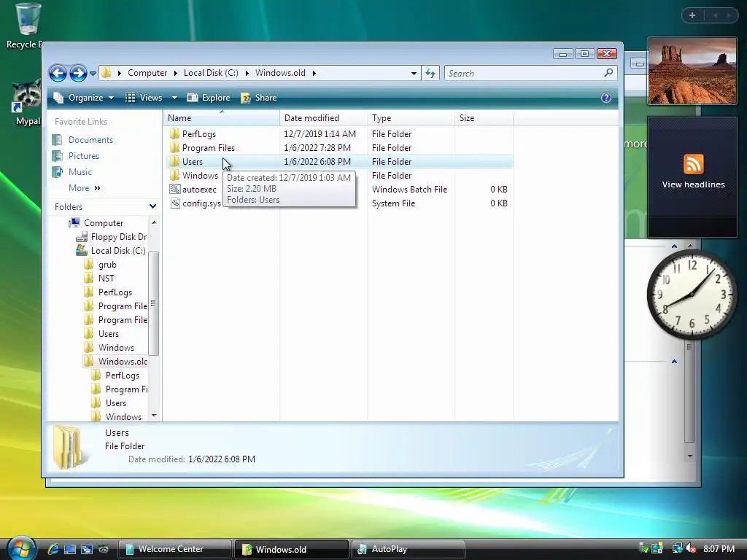747x560 pixels.
Task: Open Explorer Help question mark icon
Action: [606, 98]
